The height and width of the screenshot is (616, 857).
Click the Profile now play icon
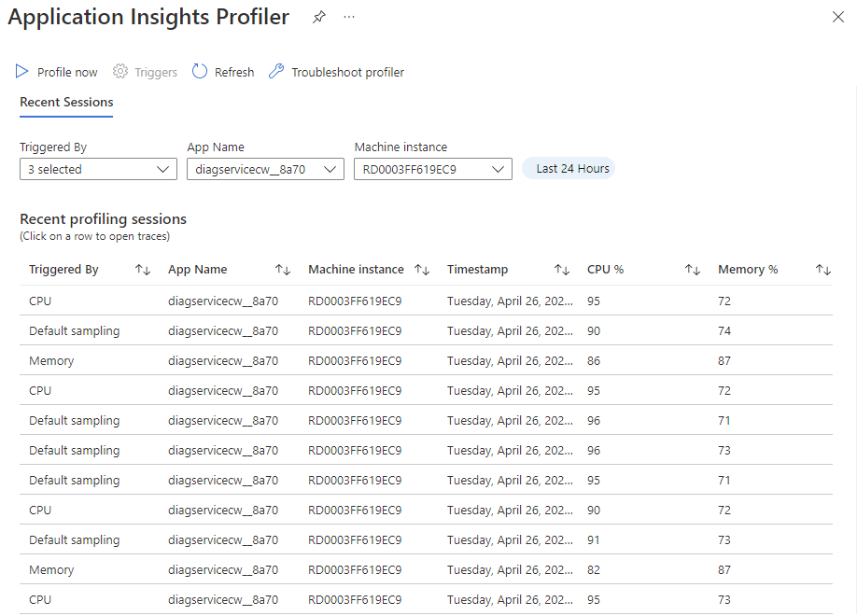click(x=22, y=72)
